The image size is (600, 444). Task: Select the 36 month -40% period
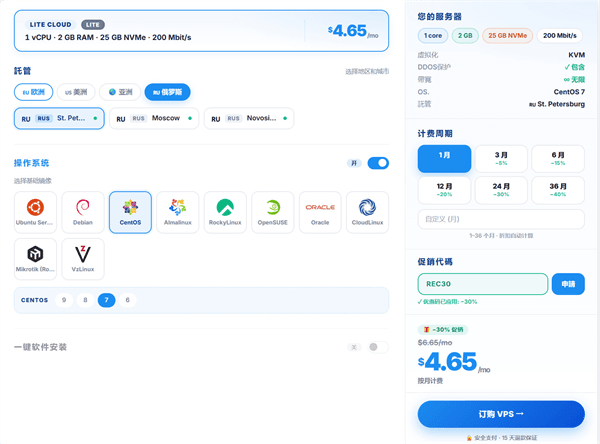click(558, 190)
